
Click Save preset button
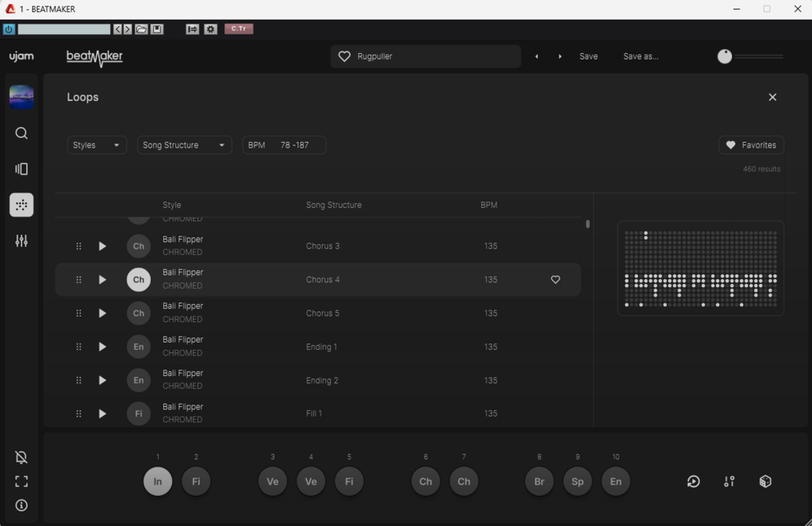coord(588,56)
